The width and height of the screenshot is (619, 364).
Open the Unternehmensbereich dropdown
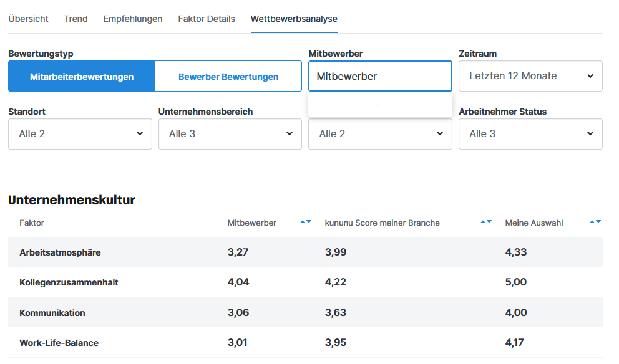click(230, 134)
